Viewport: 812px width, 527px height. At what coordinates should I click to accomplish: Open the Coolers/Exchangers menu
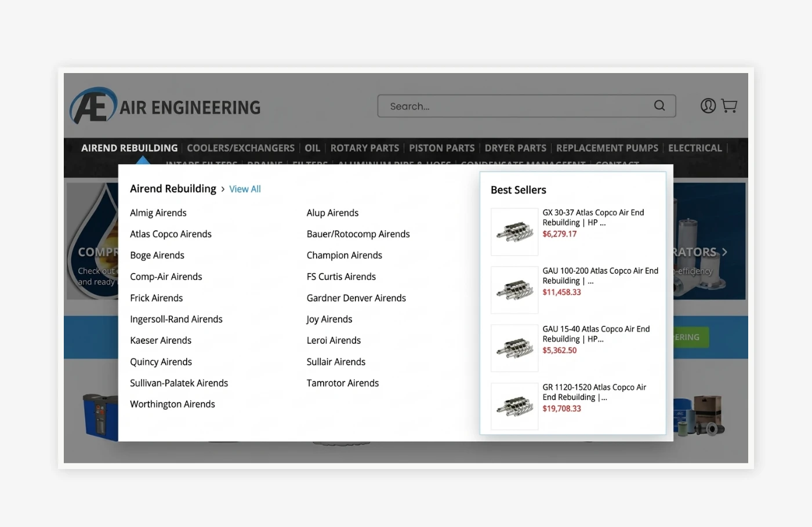(x=241, y=148)
